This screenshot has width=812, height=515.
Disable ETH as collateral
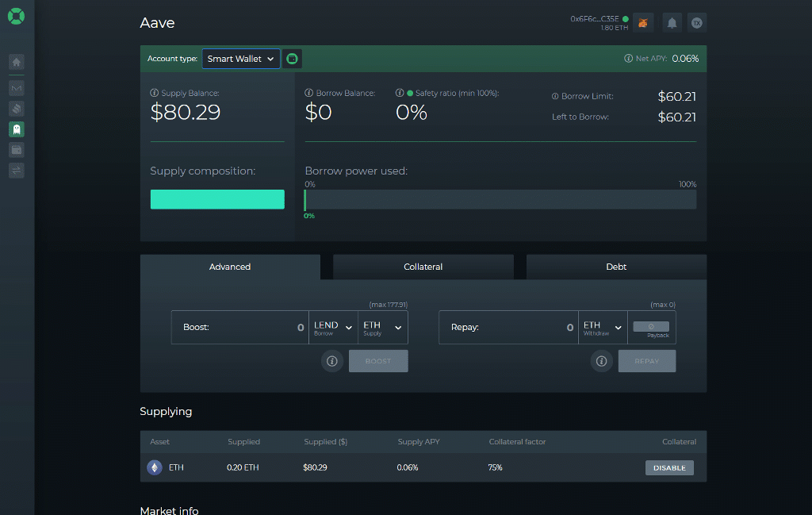pyautogui.click(x=669, y=468)
